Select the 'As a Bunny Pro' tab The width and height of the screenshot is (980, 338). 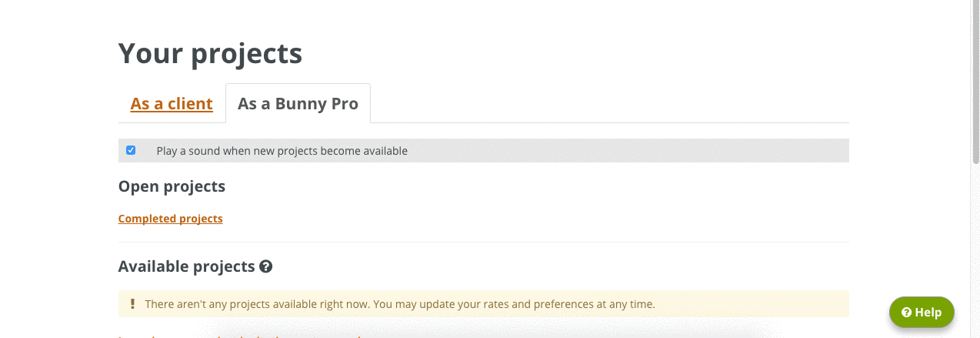tap(298, 104)
